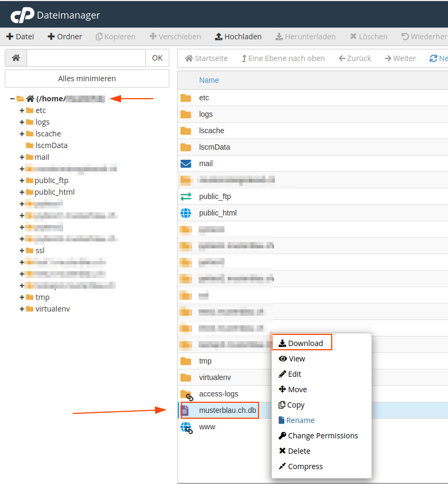Viewport: 448px width, 484px height.
Task: Click the access-logs linked folder icon
Action: [186, 394]
